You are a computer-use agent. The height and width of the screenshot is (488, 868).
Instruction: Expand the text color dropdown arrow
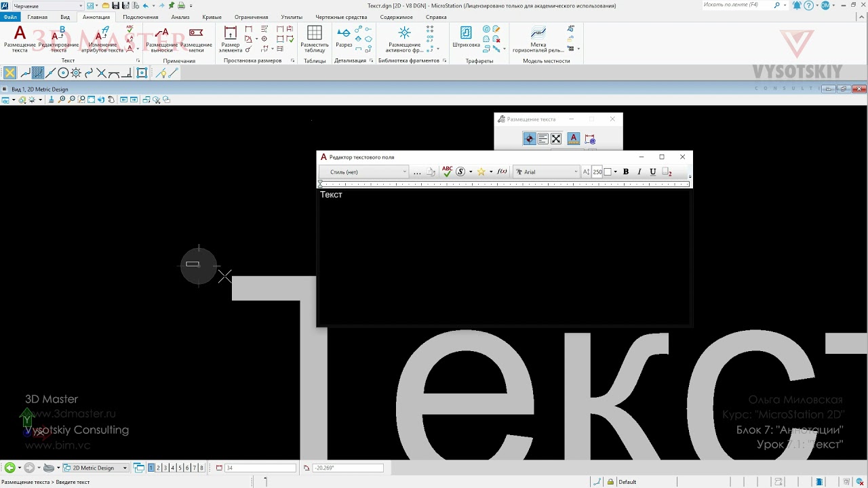[x=616, y=172]
